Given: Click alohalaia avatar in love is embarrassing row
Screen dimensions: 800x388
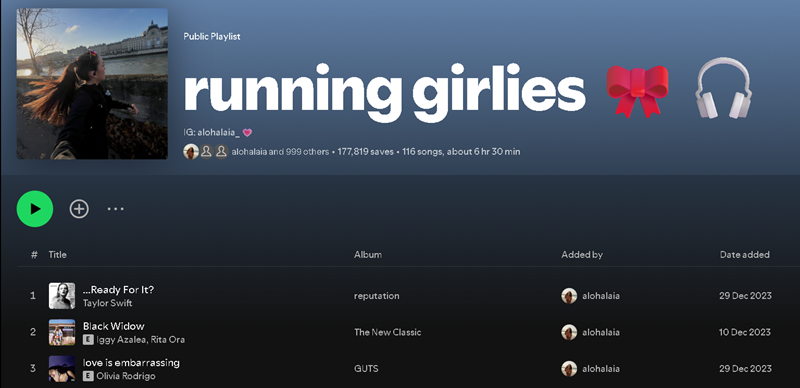Looking at the screenshot, I should point(569,369).
